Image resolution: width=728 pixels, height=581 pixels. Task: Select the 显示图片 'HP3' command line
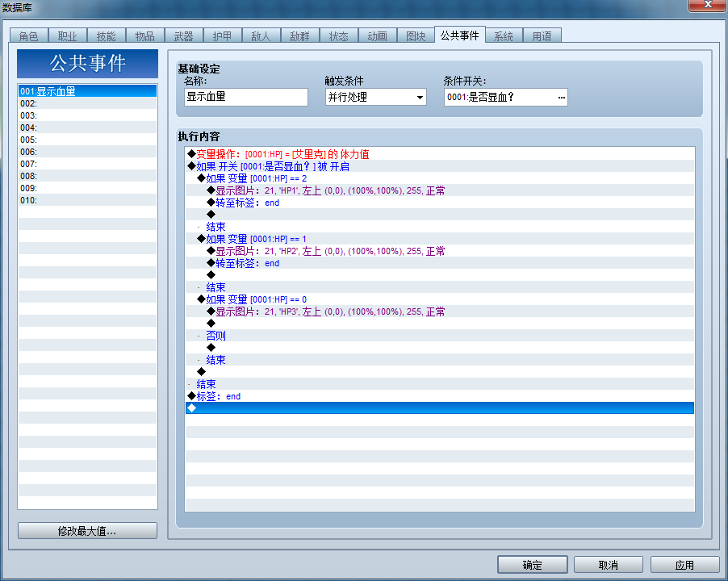[x=440, y=311]
